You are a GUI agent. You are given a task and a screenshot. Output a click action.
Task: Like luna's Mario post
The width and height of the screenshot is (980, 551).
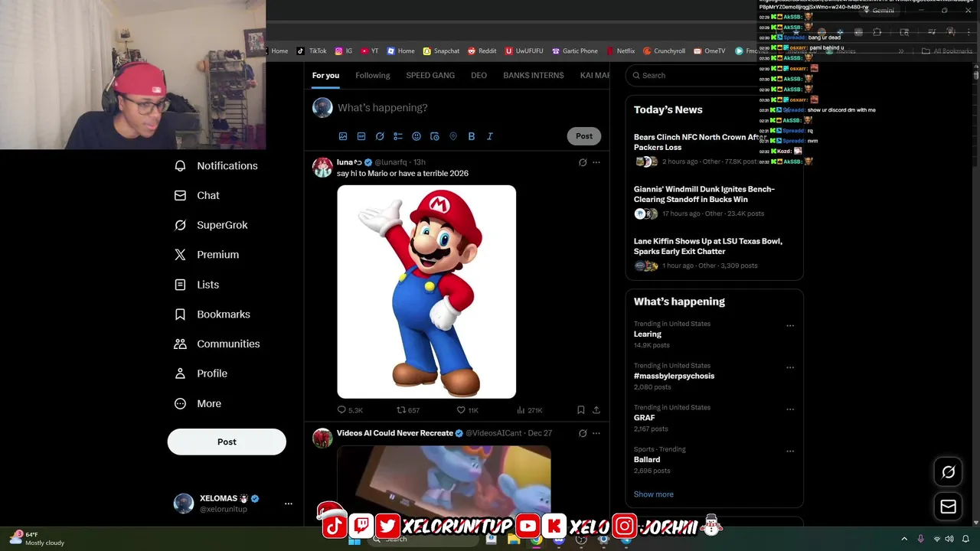point(467,410)
